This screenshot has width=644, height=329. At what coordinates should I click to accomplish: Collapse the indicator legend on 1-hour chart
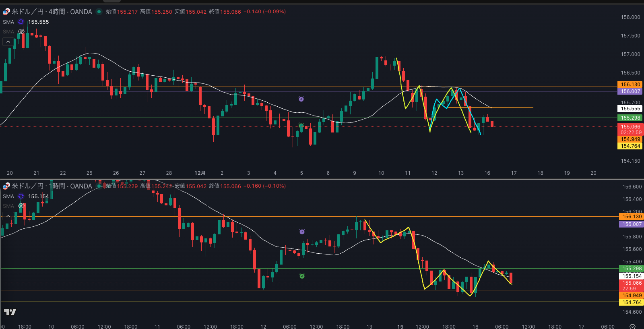pos(8,216)
